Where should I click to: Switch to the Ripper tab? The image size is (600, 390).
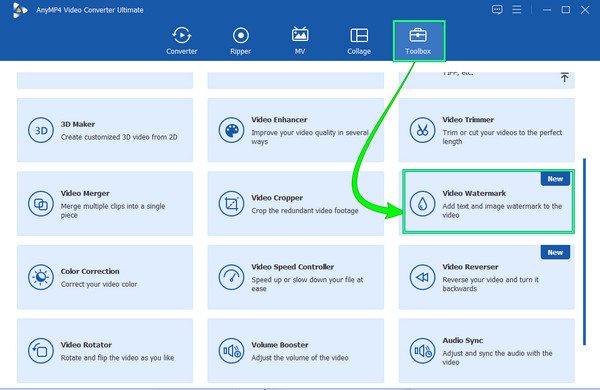click(240, 41)
